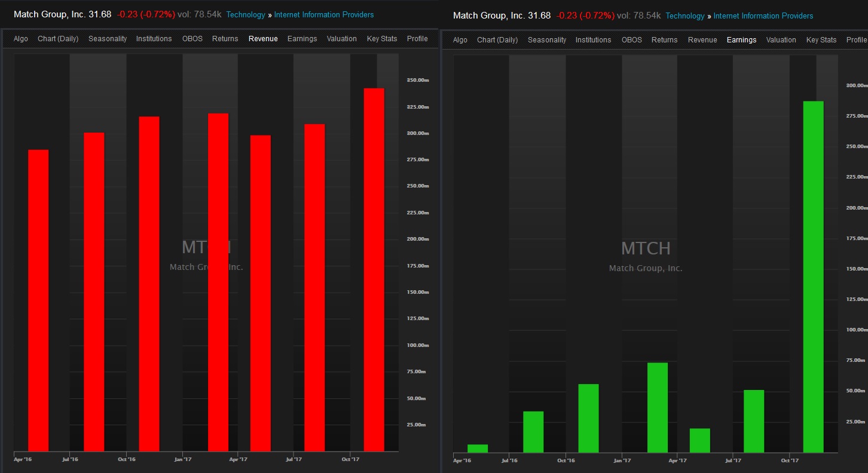Open Institutions tab in left panel
This screenshot has width=868, height=473.
(x=154, y=39)
